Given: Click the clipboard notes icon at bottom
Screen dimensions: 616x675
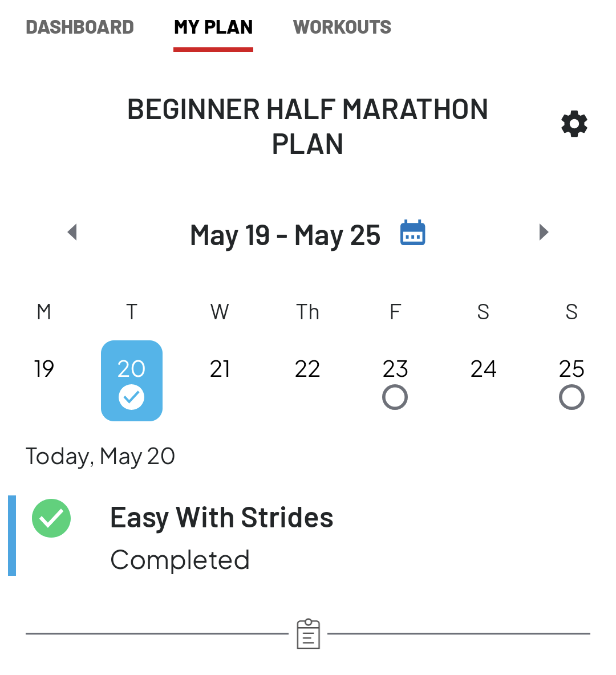Looking at the screenshot, I should [x=309, y=634].
